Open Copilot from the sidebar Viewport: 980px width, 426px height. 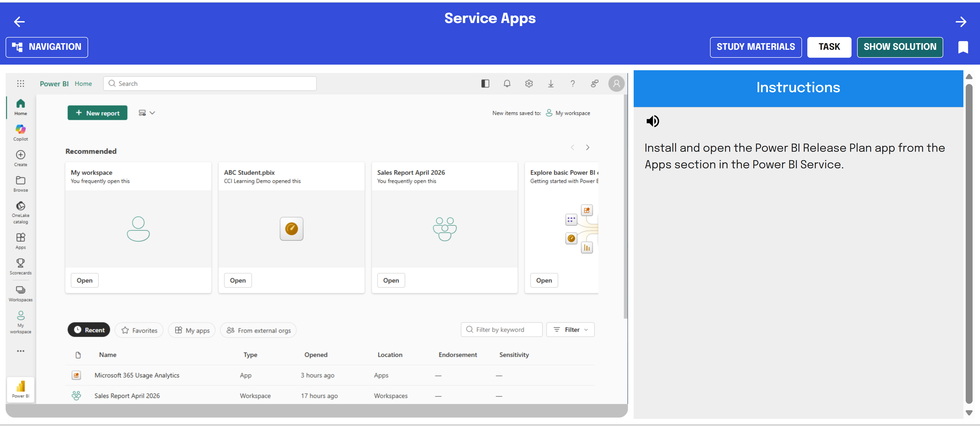pos(20,133)
